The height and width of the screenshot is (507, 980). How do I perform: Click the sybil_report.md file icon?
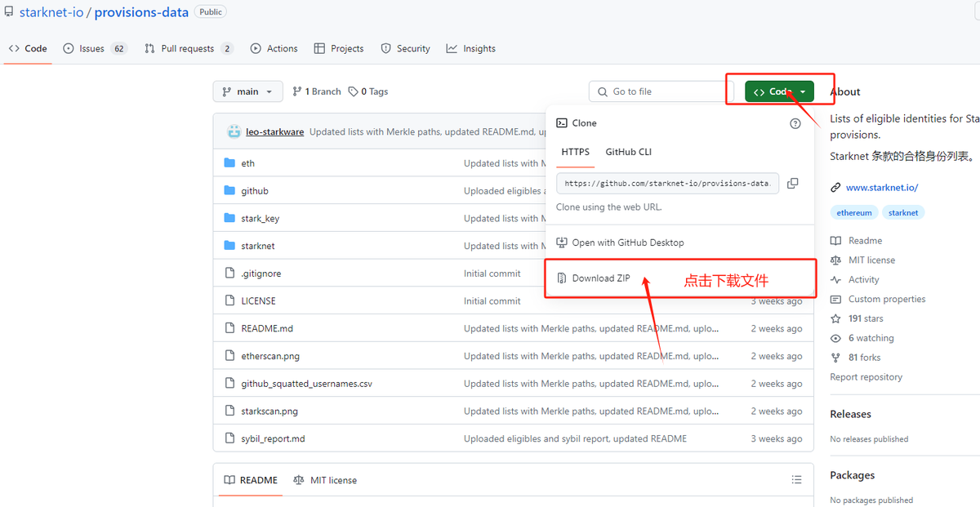point(229,438)
